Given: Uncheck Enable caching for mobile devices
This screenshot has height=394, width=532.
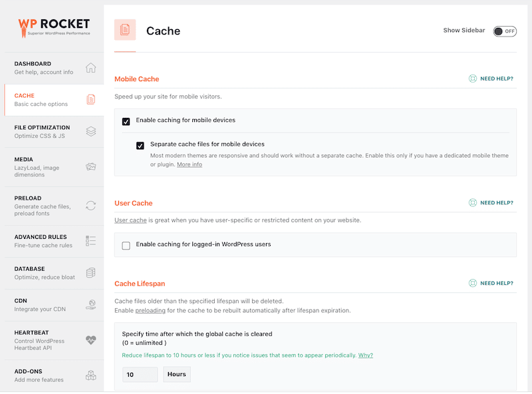Looking at the screenshot, I should tap(126, 122).
